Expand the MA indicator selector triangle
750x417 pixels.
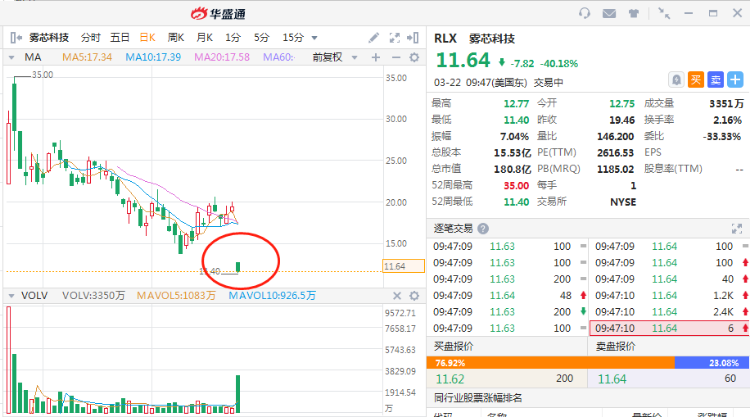[x=11, y=57]
